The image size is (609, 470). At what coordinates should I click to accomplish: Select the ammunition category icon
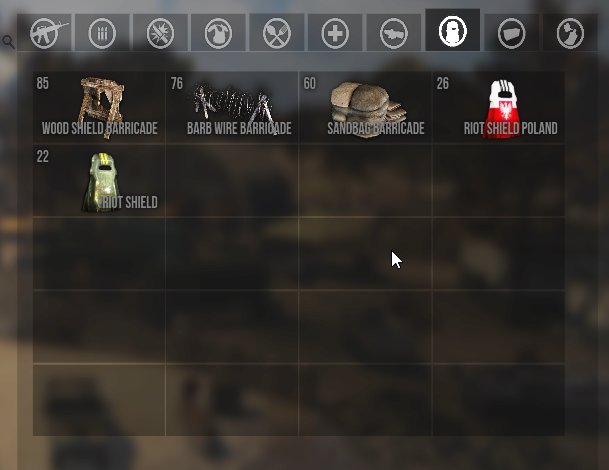(102, 33)
